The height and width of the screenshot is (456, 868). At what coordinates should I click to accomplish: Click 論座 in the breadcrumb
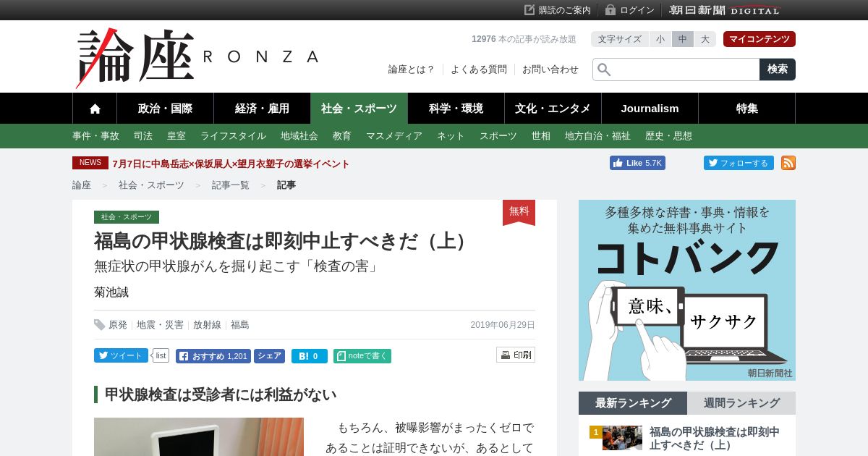click(x=82, y=185)
